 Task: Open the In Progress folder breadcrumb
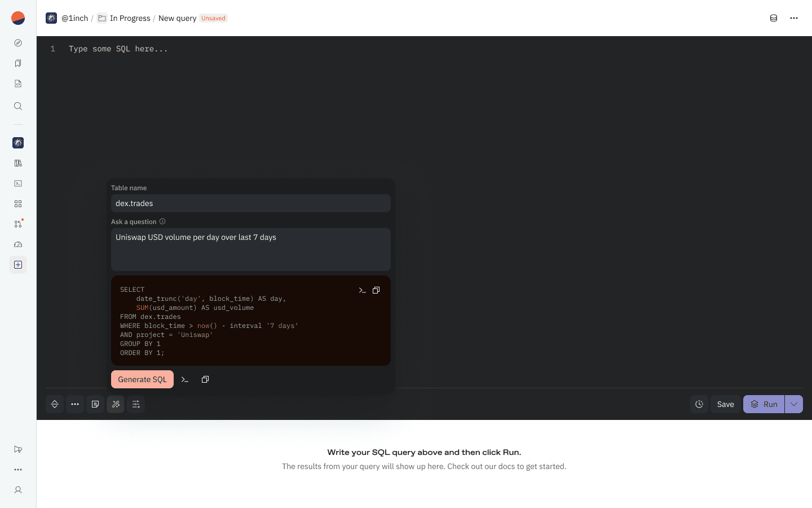(x=130, y=18)
